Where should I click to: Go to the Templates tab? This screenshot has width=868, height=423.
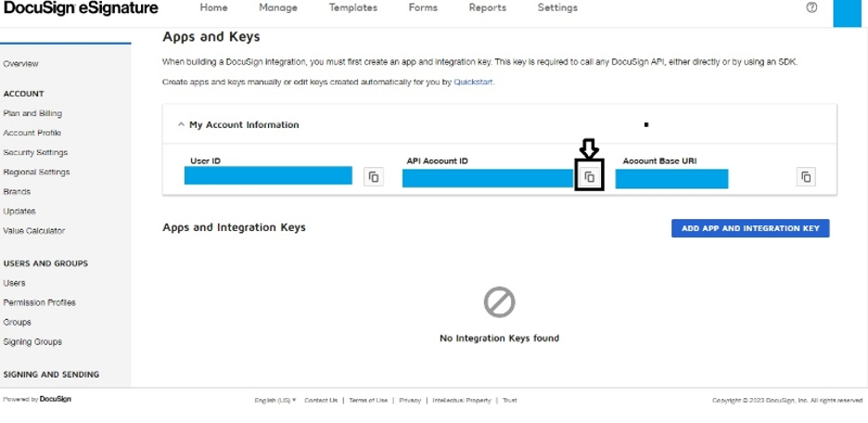coord(353,7)
